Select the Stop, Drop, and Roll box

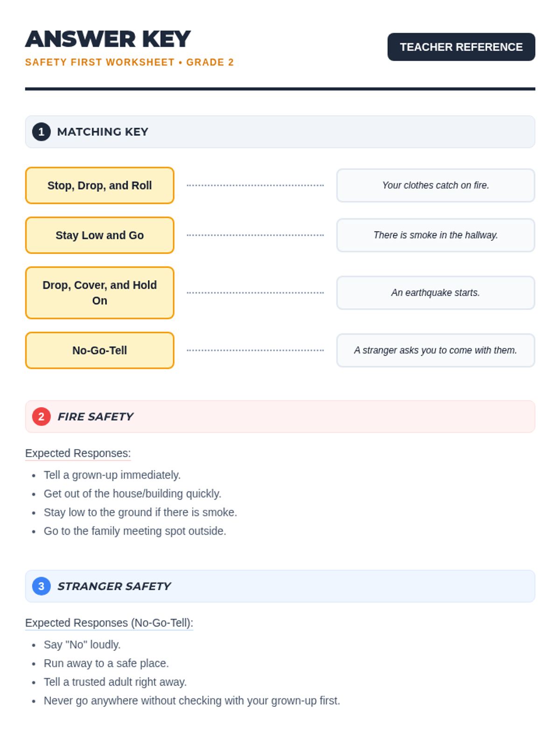(99, 185)
